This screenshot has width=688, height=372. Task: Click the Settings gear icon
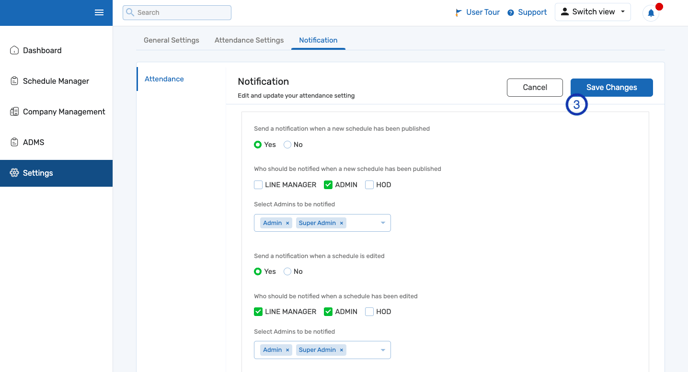[14, 173]
